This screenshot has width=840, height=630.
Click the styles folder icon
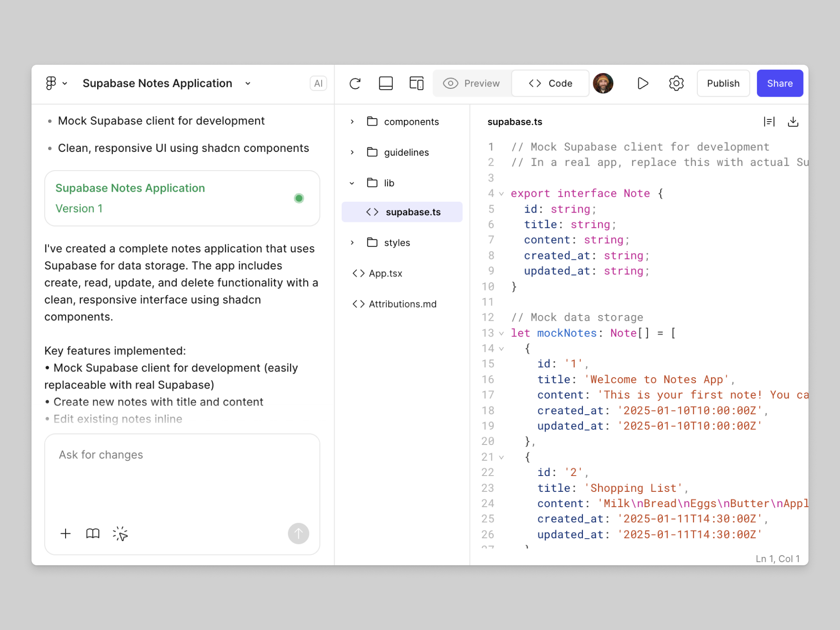[x=372, y=242]
